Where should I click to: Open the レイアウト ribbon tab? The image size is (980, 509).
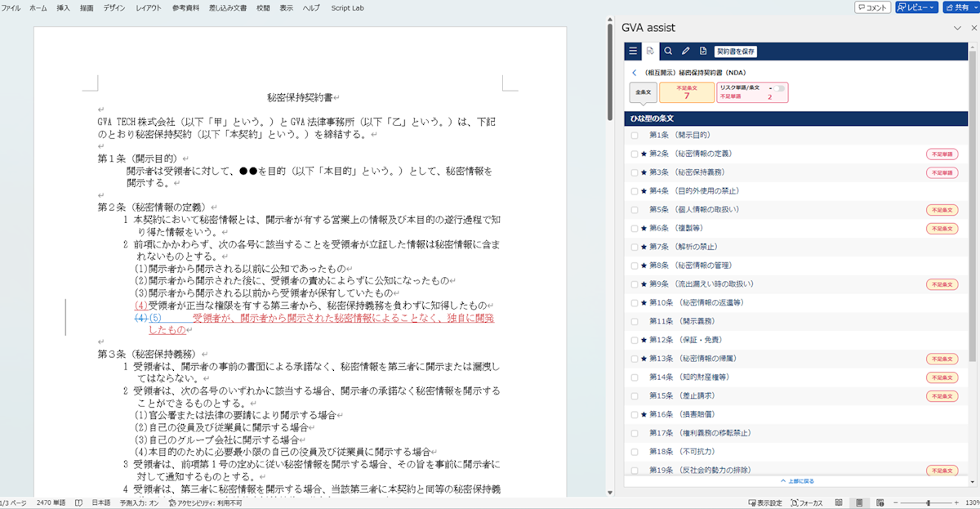point(149,7)
